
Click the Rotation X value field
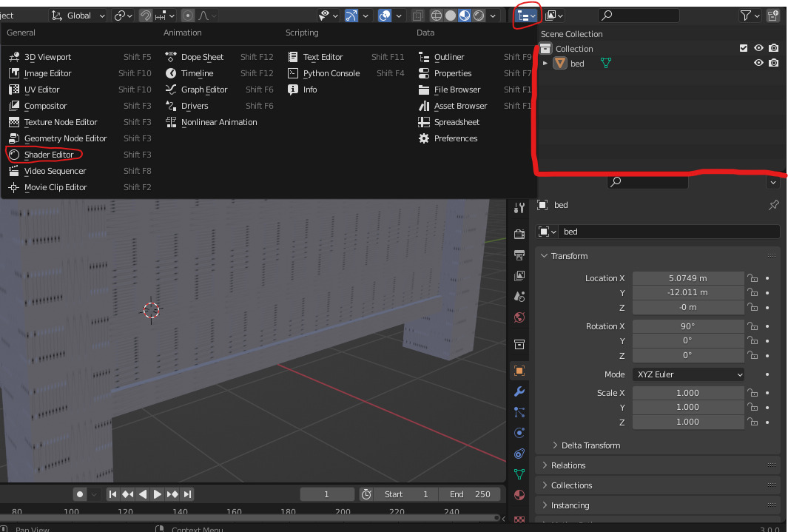point(688,326)
